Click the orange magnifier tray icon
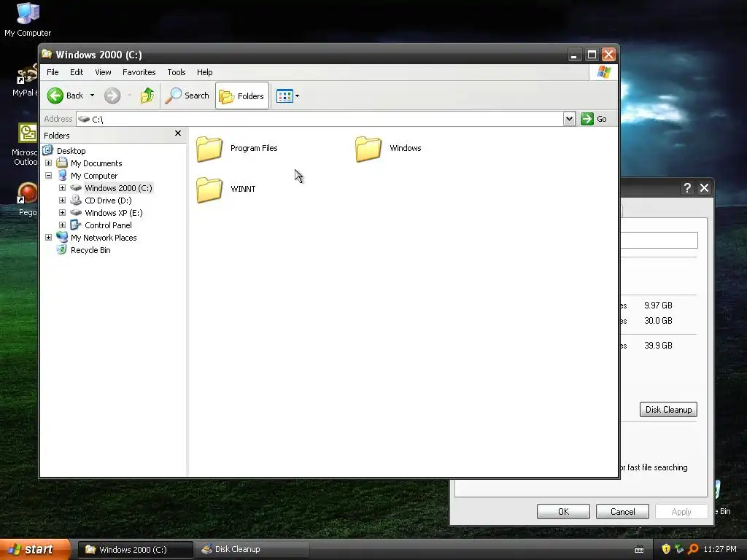 (x=693, y=549)
